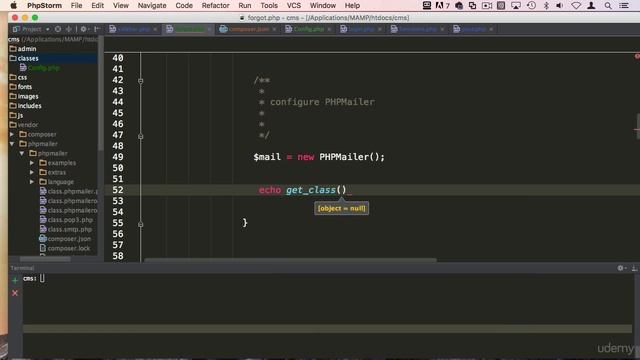Click the red error stripe mark in right gutter

point(637,130)
